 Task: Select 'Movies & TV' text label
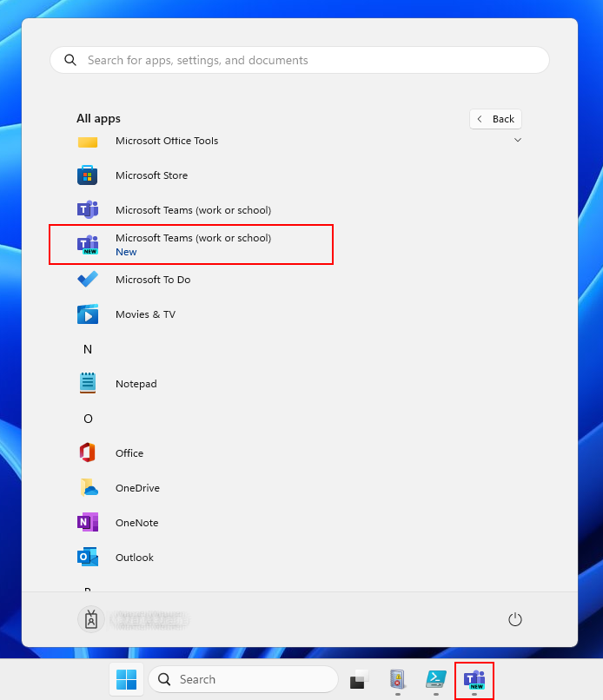tap(146, 314)
